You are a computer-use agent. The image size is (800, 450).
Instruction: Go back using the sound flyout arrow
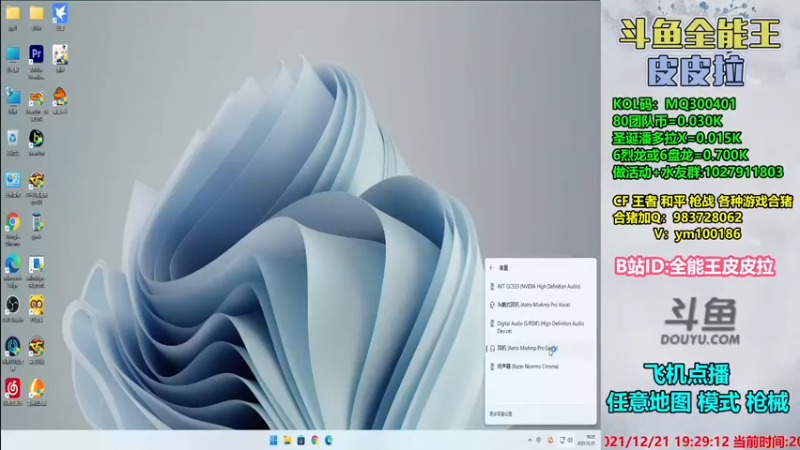coord(492,268)
